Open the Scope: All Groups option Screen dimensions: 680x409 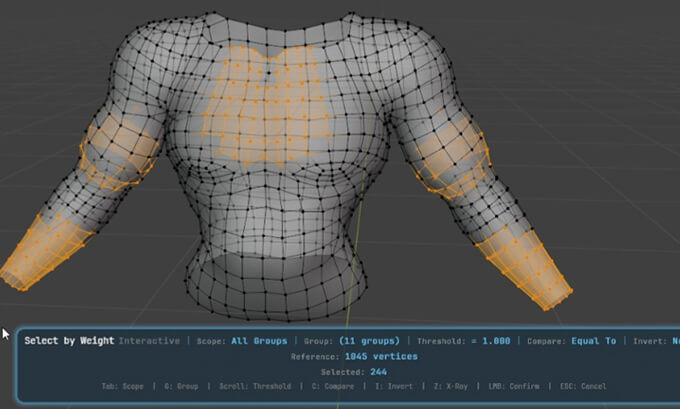241,341
